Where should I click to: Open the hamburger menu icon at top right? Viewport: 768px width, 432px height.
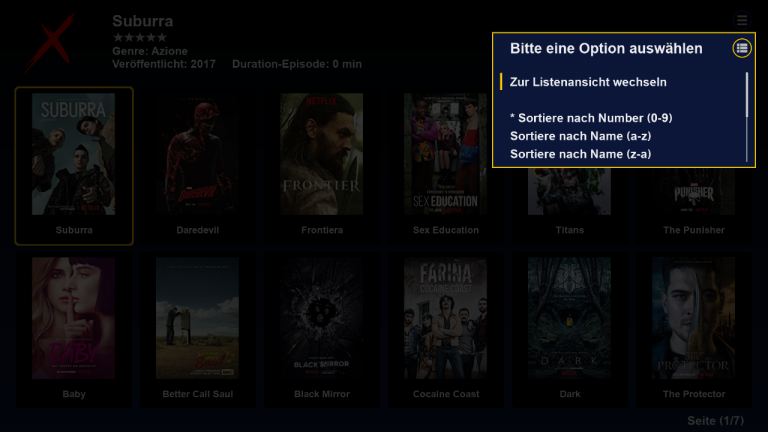(742, 20)
